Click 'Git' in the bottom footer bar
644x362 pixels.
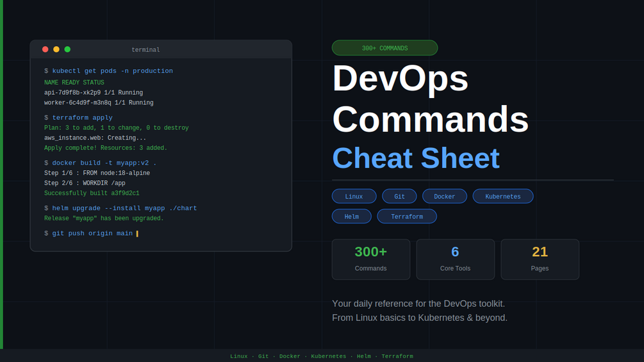tap(263, 356)
